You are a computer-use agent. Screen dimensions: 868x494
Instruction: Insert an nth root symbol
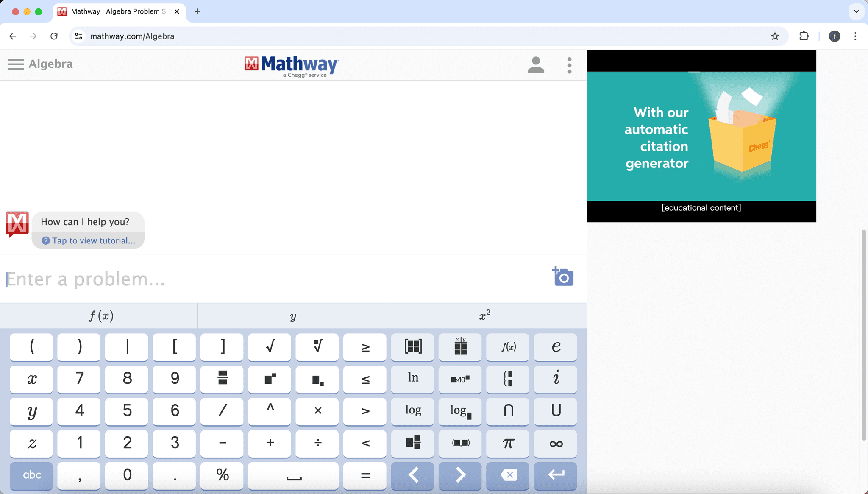[317, 347]
